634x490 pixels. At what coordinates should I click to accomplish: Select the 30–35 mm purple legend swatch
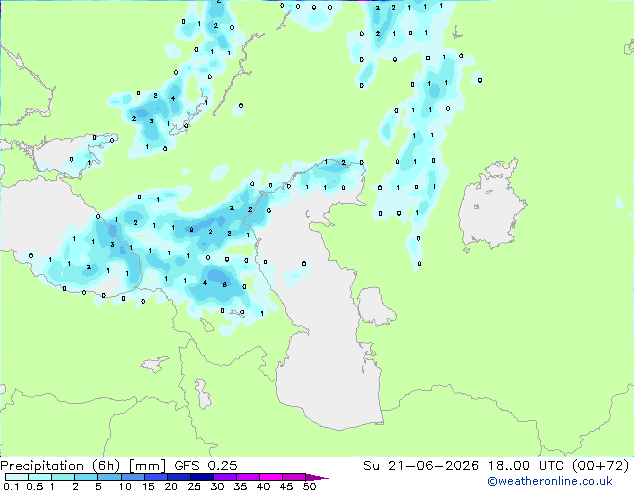coord(224,477)
